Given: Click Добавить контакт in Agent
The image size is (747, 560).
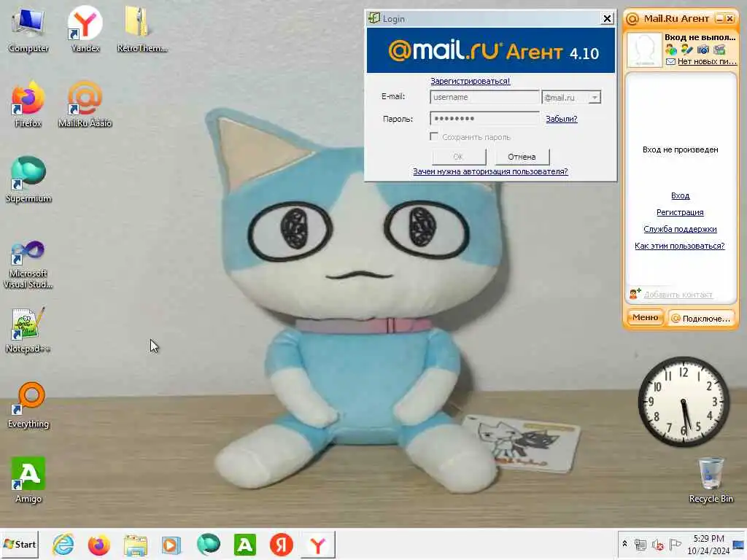Looking at the screenshot, I should (678, 295).
